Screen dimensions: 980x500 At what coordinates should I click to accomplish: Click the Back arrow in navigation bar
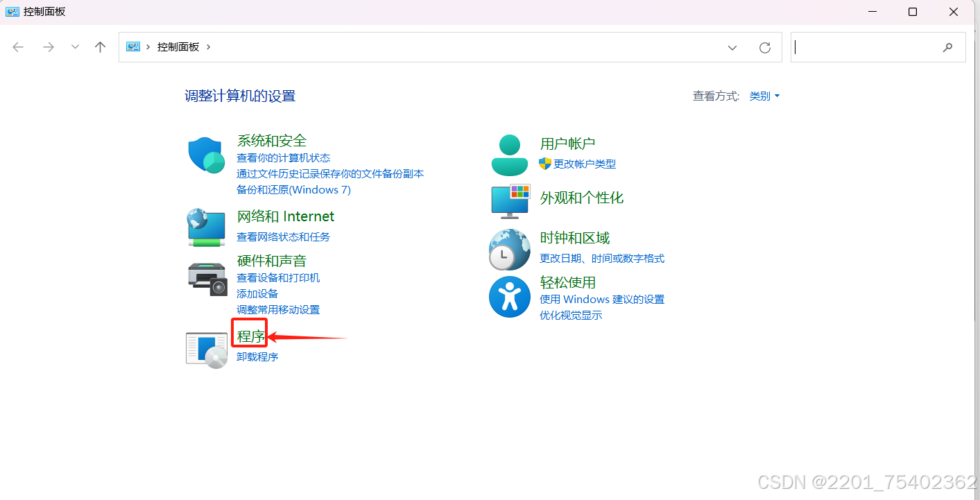click(x=18, y=47)
